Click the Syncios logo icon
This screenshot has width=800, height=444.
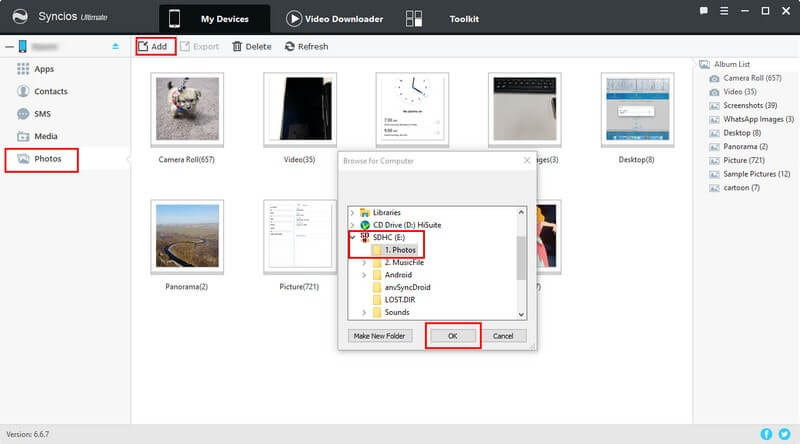pyautogui.click(x=20, y=16)
